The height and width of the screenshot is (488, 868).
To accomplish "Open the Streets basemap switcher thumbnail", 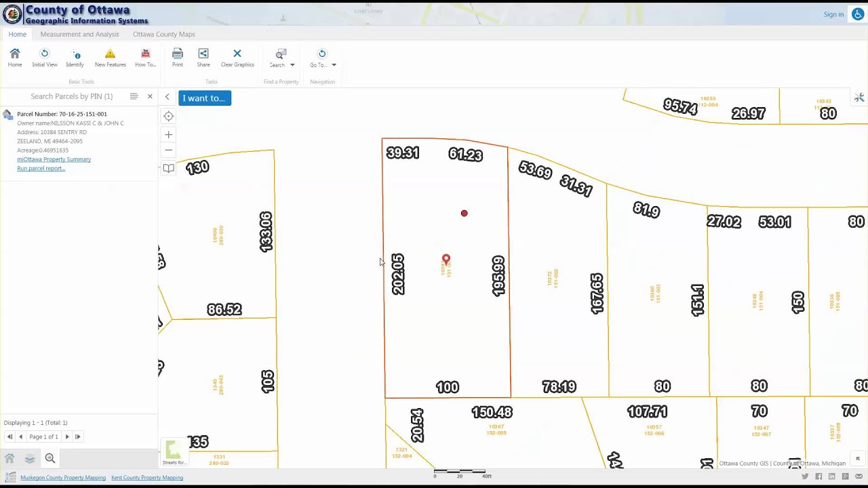I will pyautogui.click(x=174, y=451).
